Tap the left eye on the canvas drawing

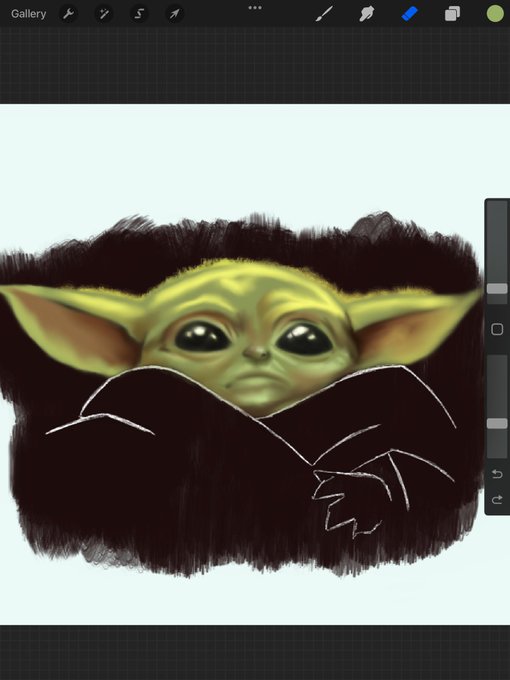coord(202,337)
